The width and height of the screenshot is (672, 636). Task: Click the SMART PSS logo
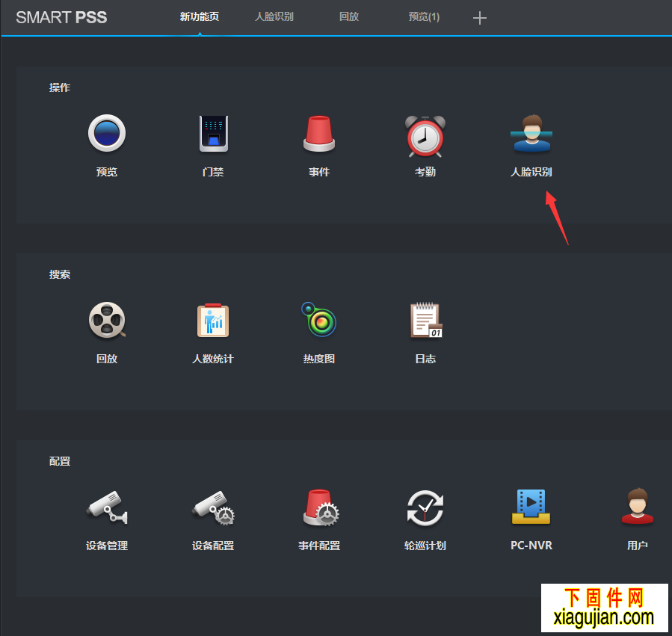point(61,17)
